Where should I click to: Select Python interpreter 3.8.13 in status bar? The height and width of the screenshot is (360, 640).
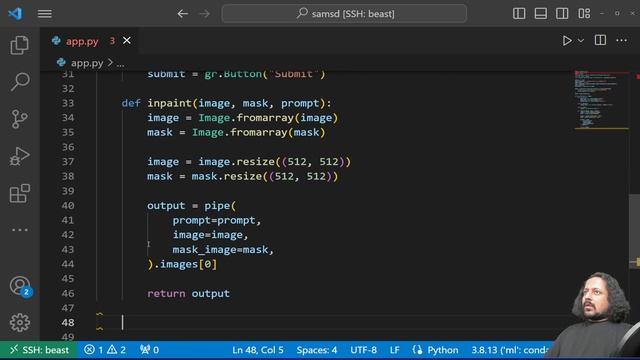(x=509, y=350)
